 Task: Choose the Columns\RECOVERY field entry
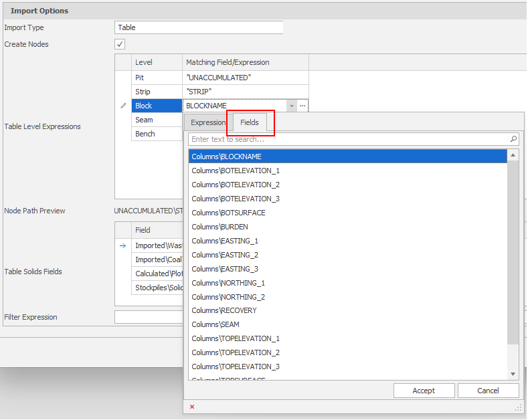tap(224, 310)
